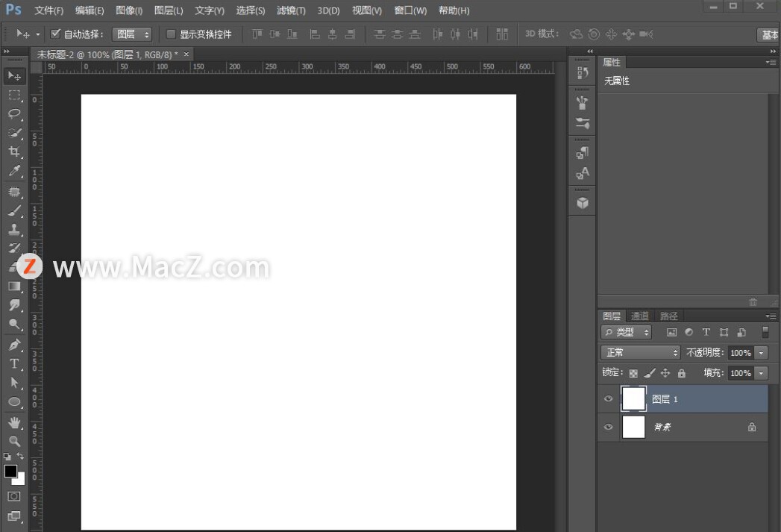Select the Path Selection tool
The height and width of the screenshot is (532, 781).
pos(14,383)
